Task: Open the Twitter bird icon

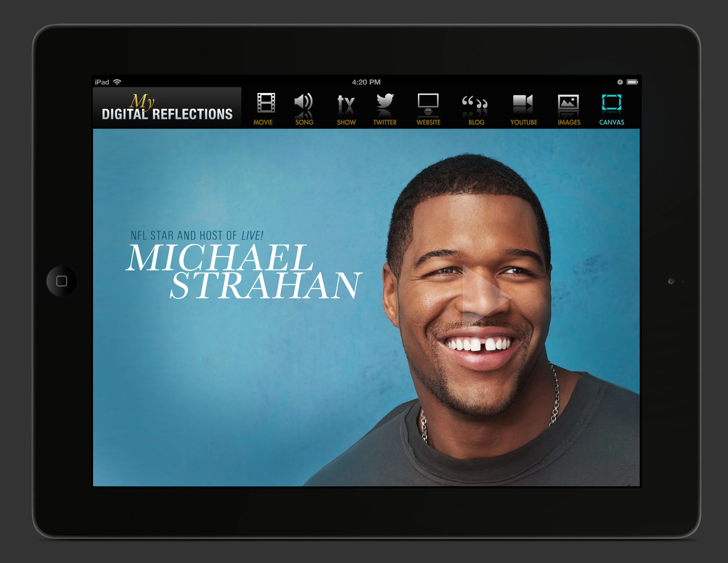Action: [x=385, y=101]
